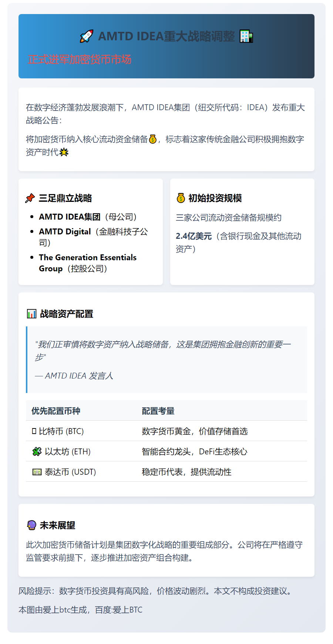Click table header 配置考量
Viewport: 333px width, 644px height.
[158, 411]
